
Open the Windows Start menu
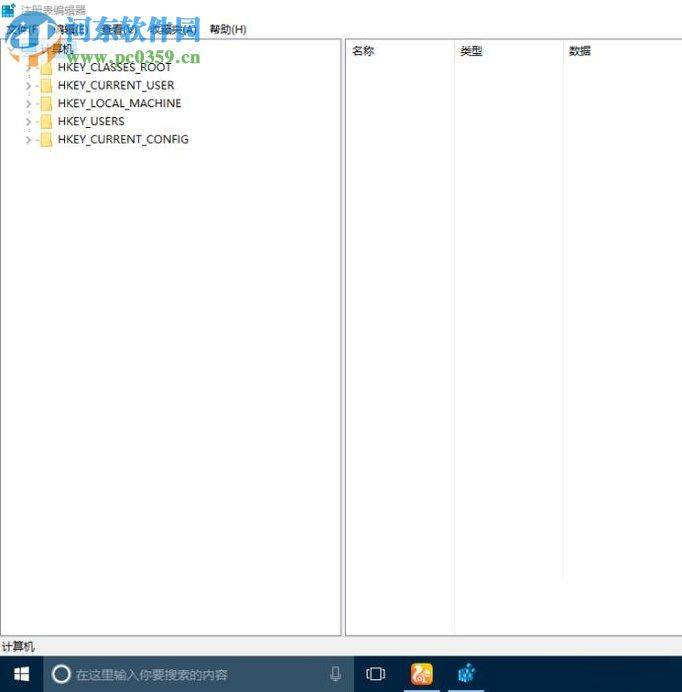(x=21, y=674)
